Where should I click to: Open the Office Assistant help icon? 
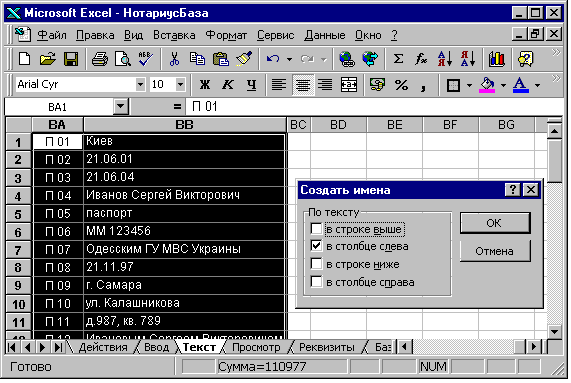pos(525,59)
